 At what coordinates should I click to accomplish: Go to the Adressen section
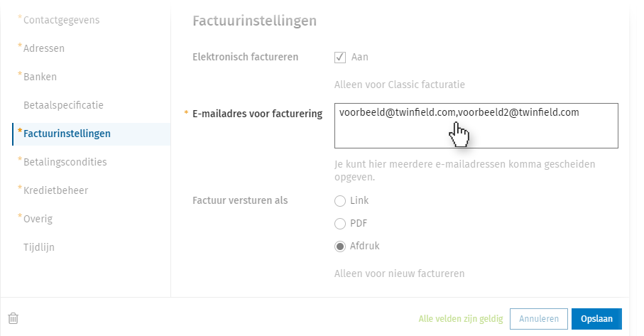click(x=44, y=48)
